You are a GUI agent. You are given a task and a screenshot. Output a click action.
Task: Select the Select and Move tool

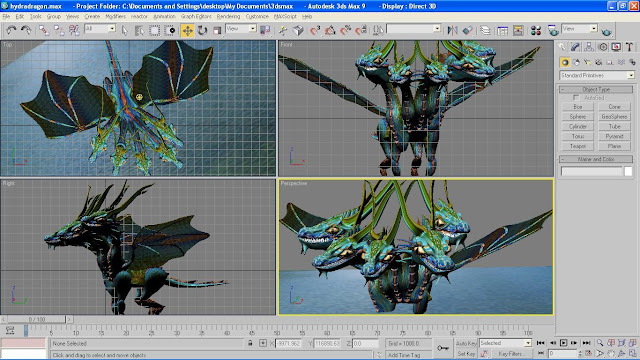[x=187, y=30]
